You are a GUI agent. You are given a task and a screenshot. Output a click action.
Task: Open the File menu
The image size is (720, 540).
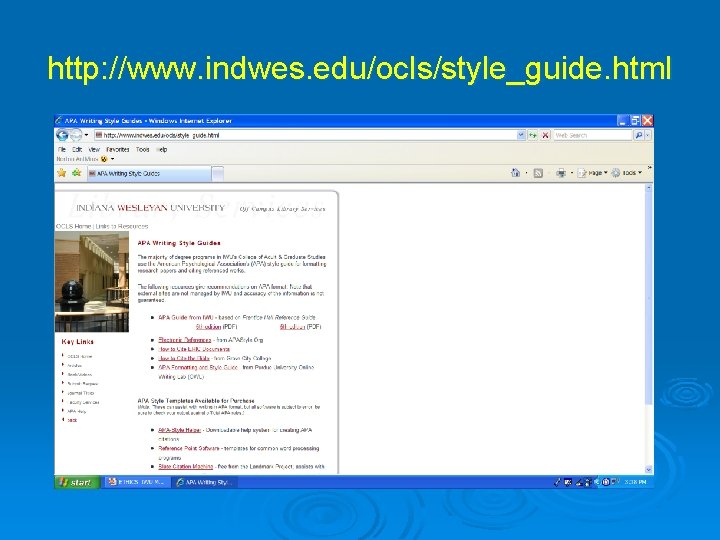click(x=62, y=150)
